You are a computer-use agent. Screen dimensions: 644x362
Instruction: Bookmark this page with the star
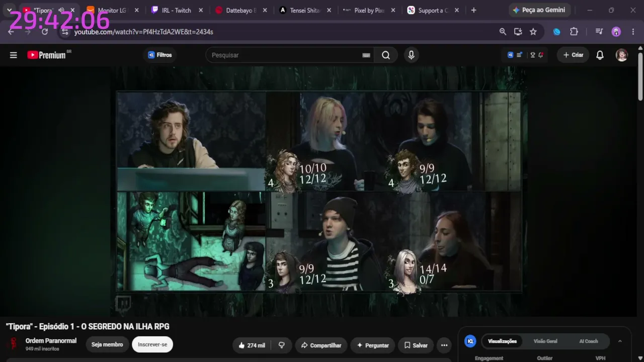point(533,32)
